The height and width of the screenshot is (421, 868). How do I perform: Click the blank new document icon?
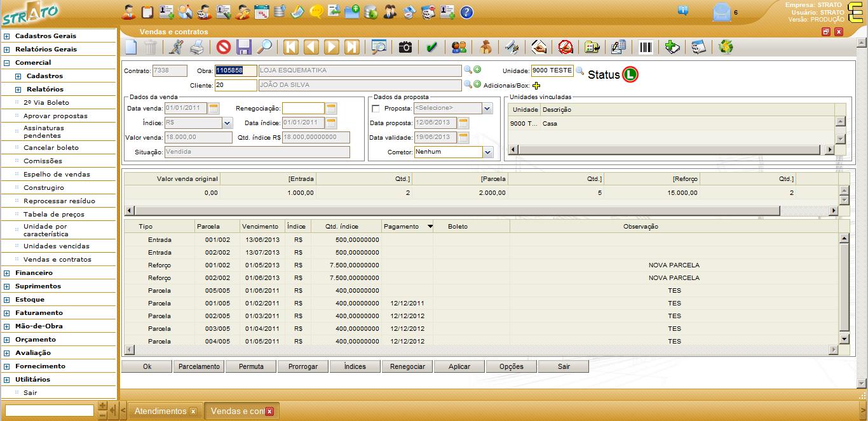[x=130, y=47]
